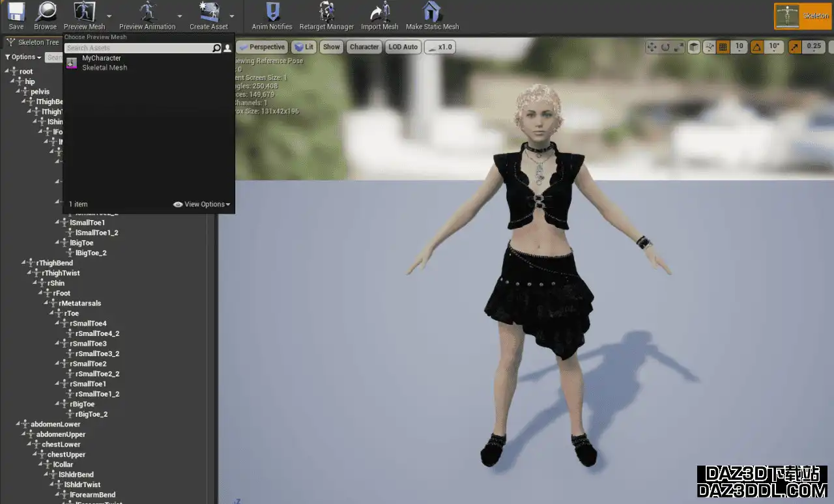This screenshot has height=504, width=834.
Task: Switch to Skeleton editor mode button
Action: click(x=803, y=16)
